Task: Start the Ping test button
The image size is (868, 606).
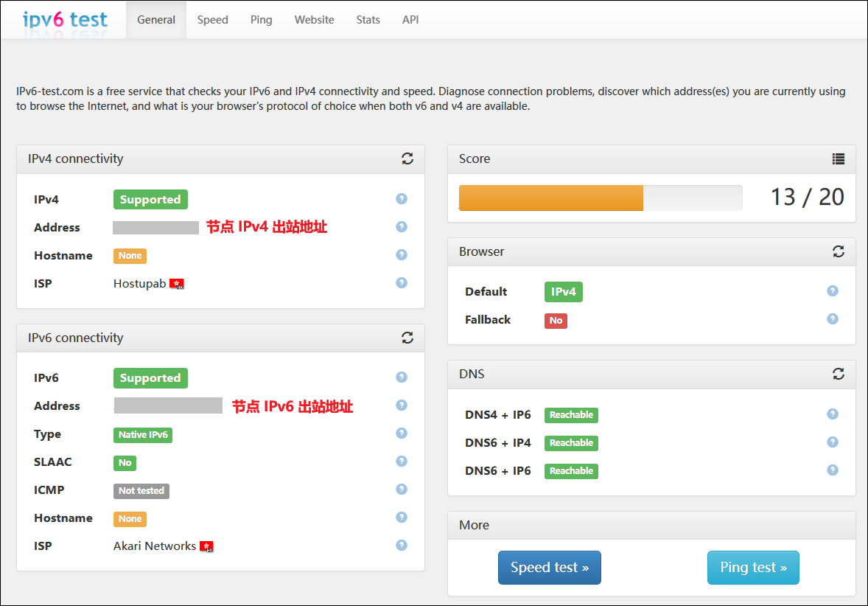Action: tap(753, 568)
